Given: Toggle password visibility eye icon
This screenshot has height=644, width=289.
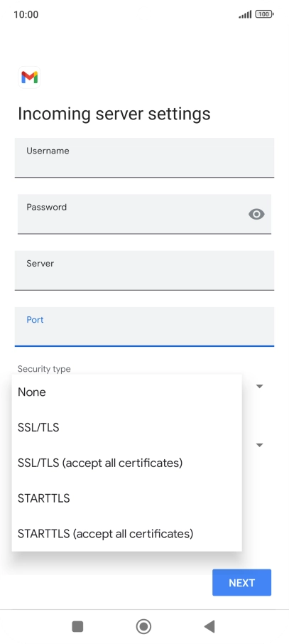Looking at the screenshot, I should pos(256,214).
